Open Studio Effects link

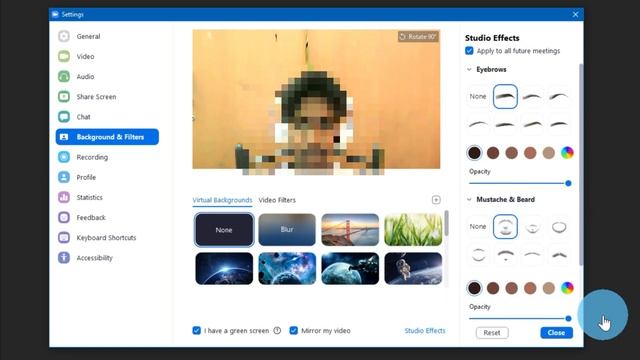(425, 331)
